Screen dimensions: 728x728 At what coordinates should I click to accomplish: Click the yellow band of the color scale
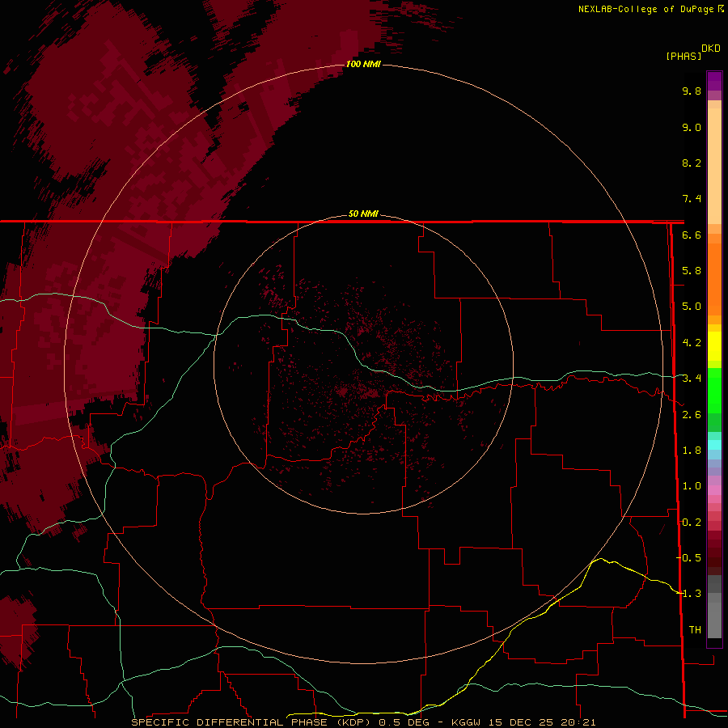click(x=714, y=346)
